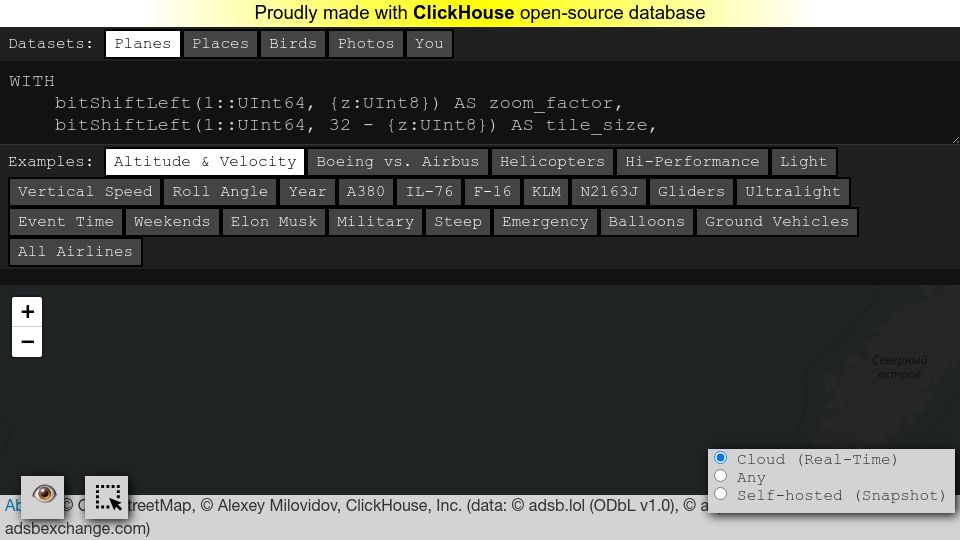Click the map zoom in plus button
Image resolution: width=960 pixels, height=540 pixels.
point(27,312)
